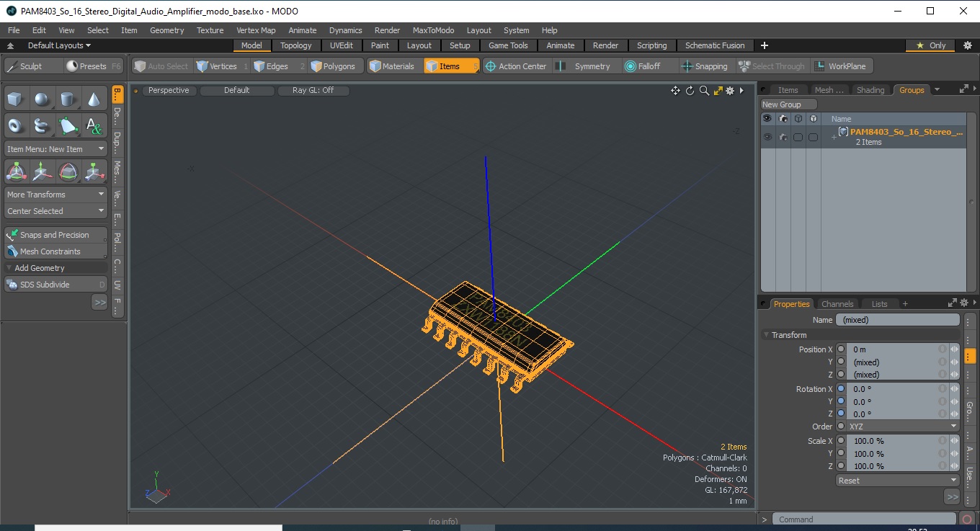Viewport: 980px width, 531px height.
Task: Adjust Rotation Y value slider arrows
Action: tap(955, 401)
